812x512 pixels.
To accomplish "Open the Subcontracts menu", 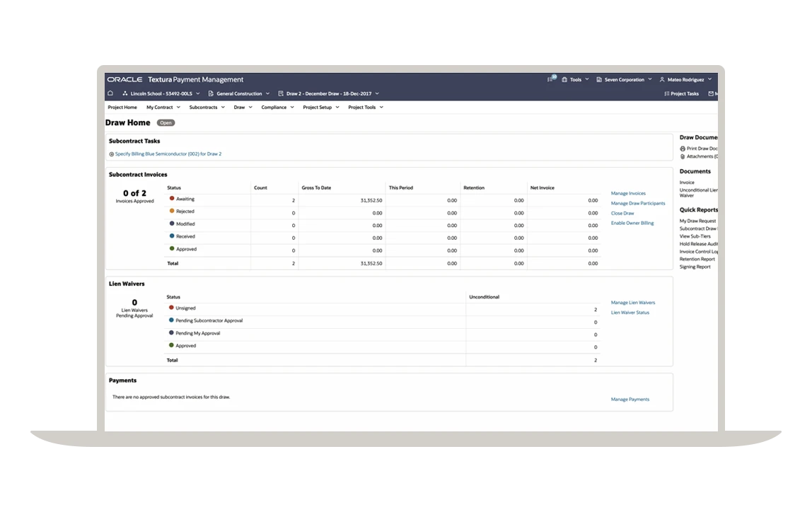I will (x=207, y=107).
